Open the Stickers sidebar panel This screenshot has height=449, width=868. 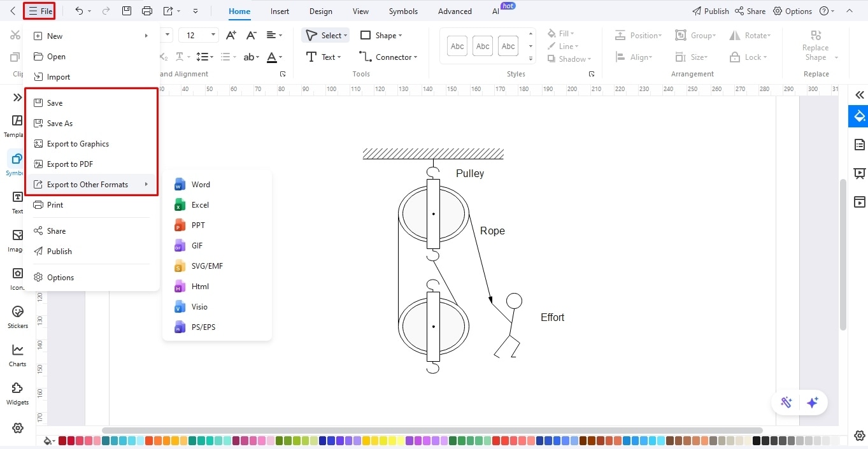tap(18, 317)
